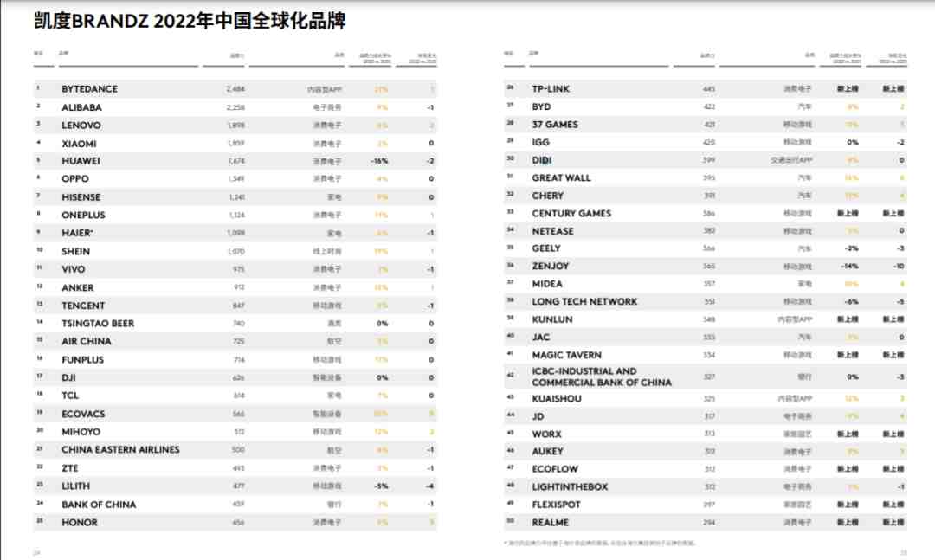Click BANK OF CHINA brand name

[99, 505]
